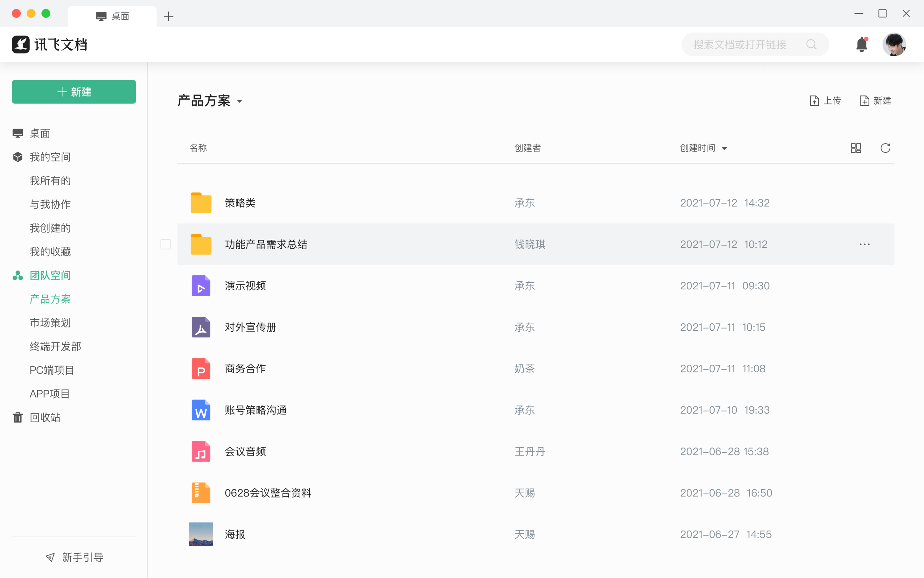924x578 pixels.
Task: Check the checkbox on 功能产品需求总结 row
Action: tap(165, 244)
